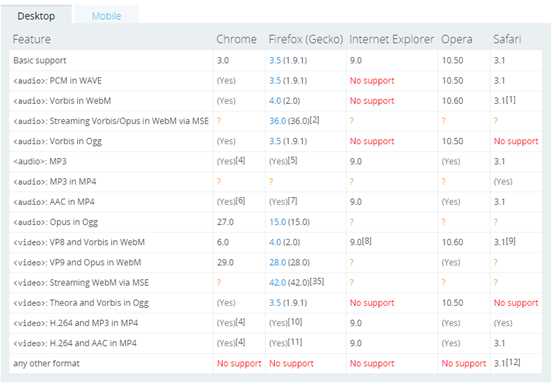The width and height of the screenshot is (558, 388).
Task: Open Firefox 4.0 link in audio Vorbis in WebM row
Action: [275, 101]
